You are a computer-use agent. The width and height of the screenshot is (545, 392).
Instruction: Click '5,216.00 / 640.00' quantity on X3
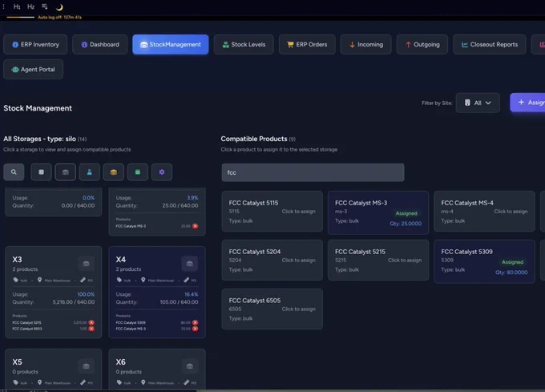click(74, 302)
